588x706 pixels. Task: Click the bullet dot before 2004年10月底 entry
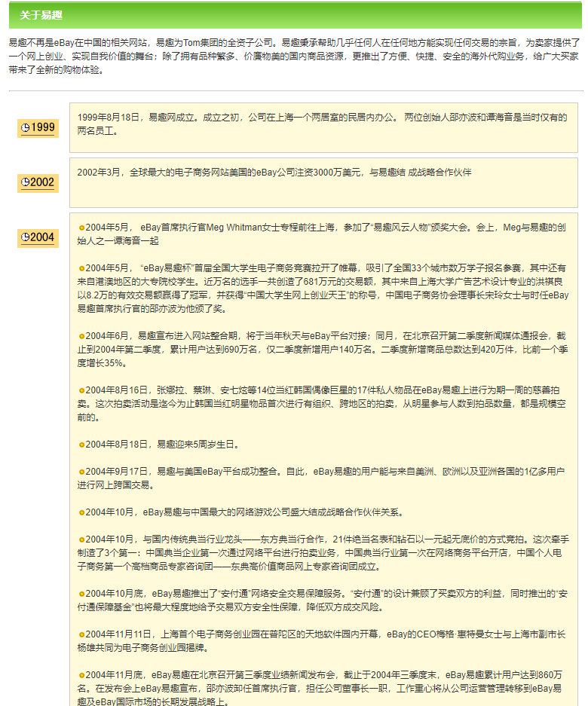point(81,594)
